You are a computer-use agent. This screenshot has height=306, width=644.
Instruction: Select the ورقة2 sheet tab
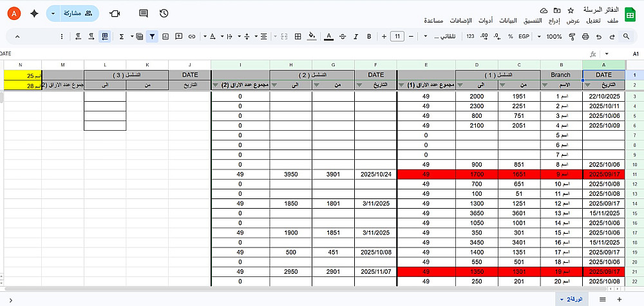click(571, 300)
